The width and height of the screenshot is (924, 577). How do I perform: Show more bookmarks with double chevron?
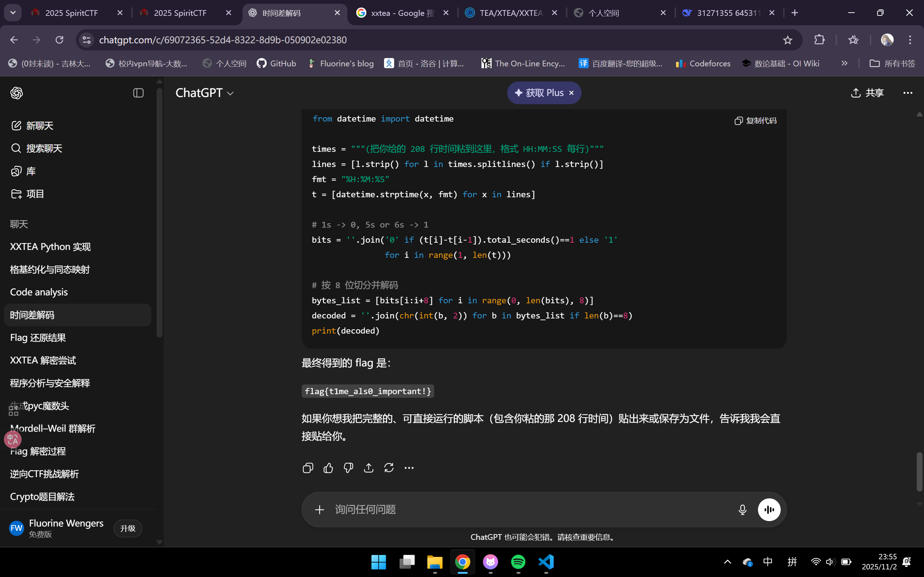[x=844, y=63]
